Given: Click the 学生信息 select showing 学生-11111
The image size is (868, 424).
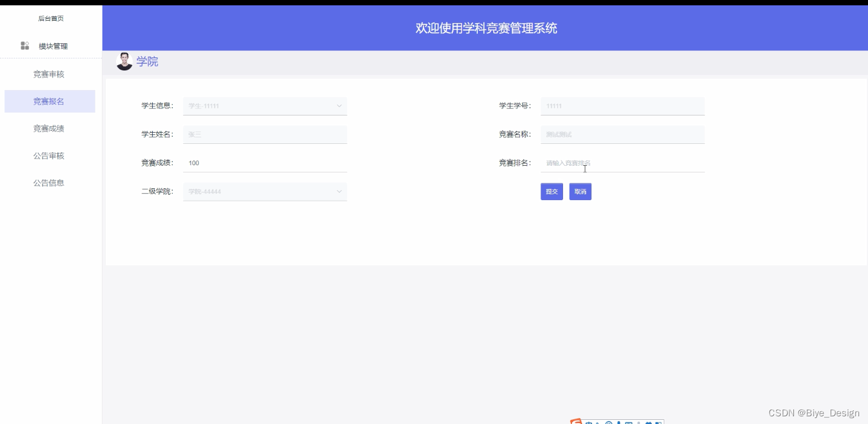Looking at the screenshot, I should click(x=265, y=106).
